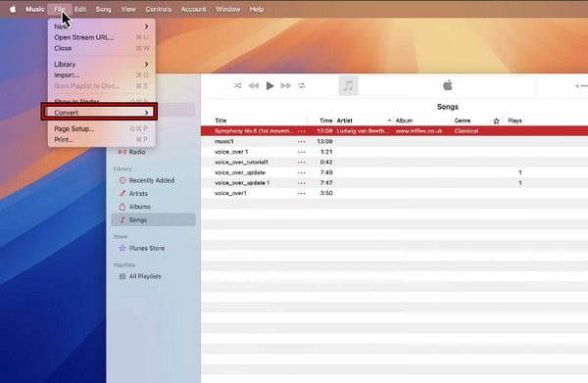Play the selected song
The height and width of the screenshot is (383, 588).
[x=269, y=86]
